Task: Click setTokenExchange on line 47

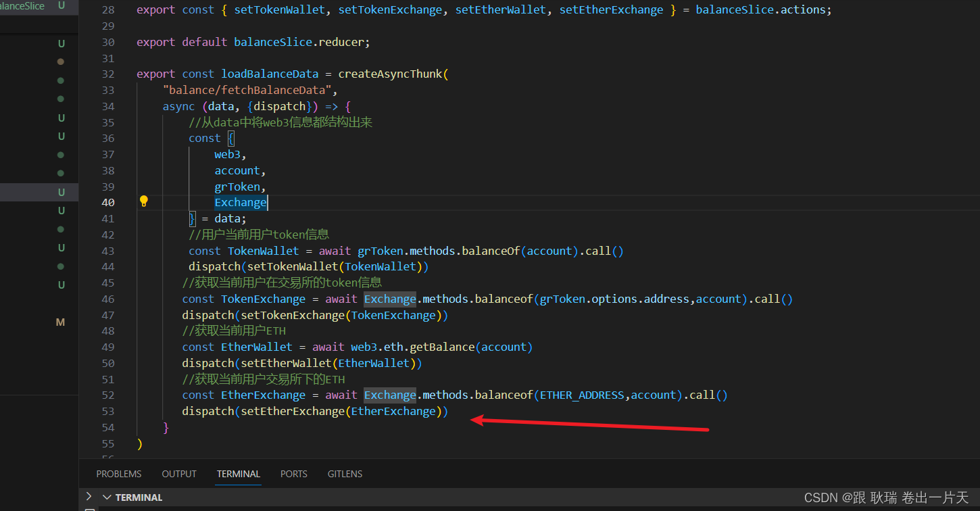Action: pos(293,315)
